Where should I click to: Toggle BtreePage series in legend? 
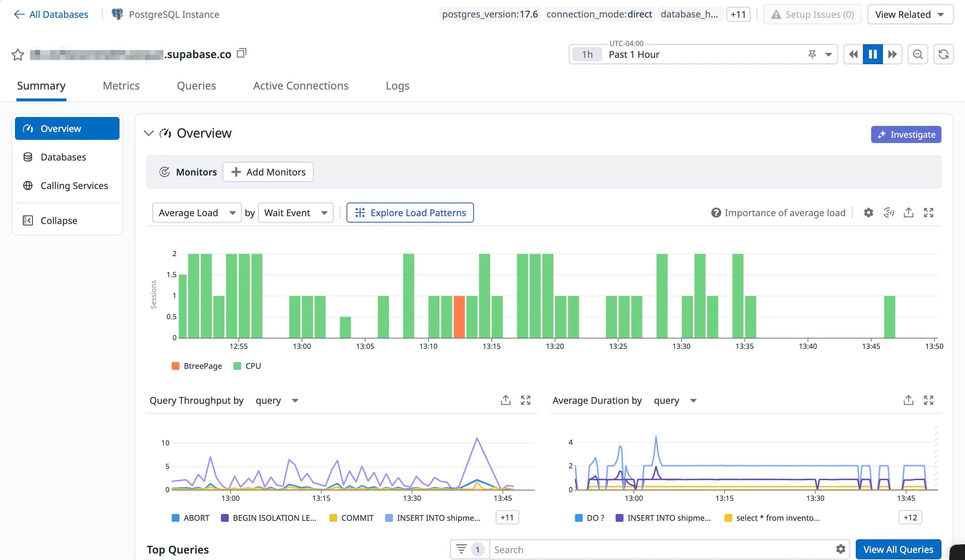[x=197, y=366]
